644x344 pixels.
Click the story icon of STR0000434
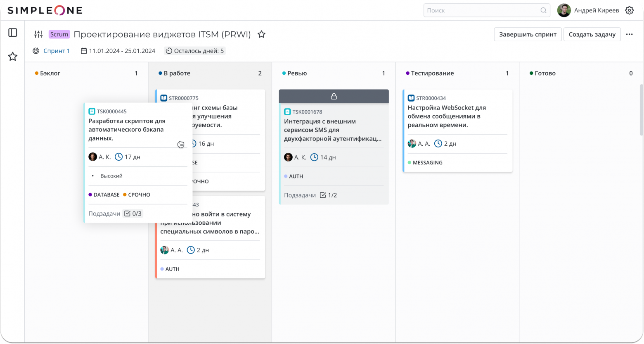click(411, 98)
